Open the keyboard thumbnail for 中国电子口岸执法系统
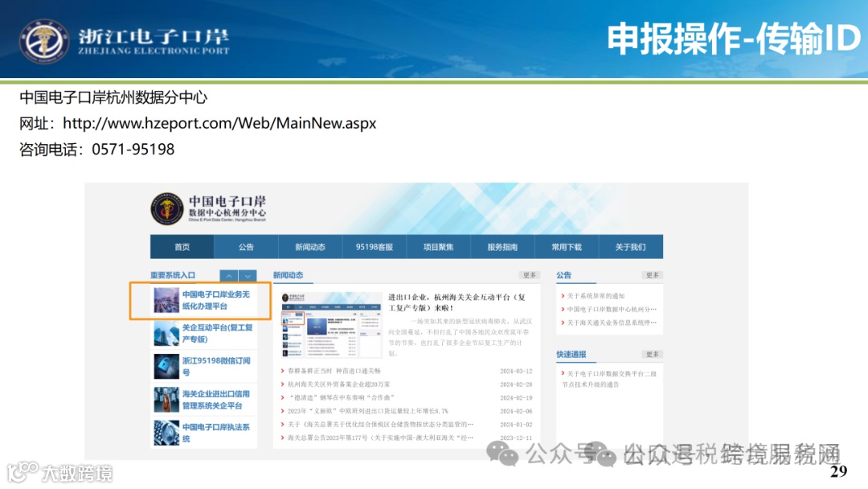 [166, 433]
